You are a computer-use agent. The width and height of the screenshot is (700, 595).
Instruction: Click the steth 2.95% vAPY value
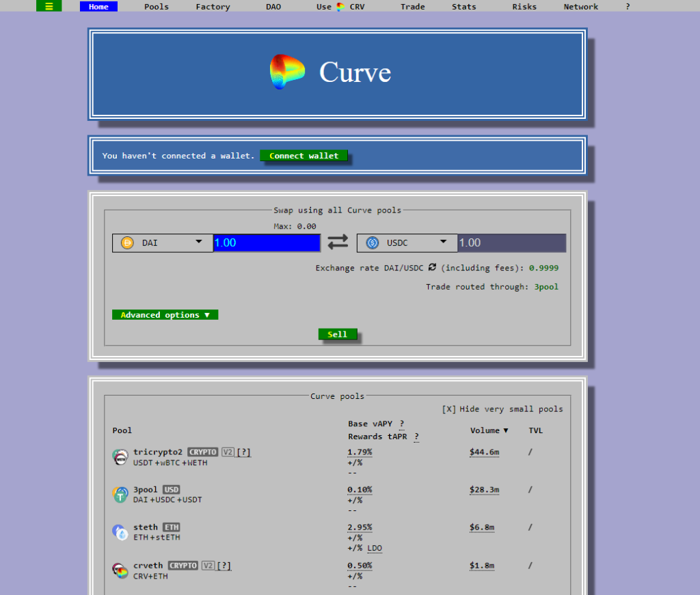(x=360, y=527)
